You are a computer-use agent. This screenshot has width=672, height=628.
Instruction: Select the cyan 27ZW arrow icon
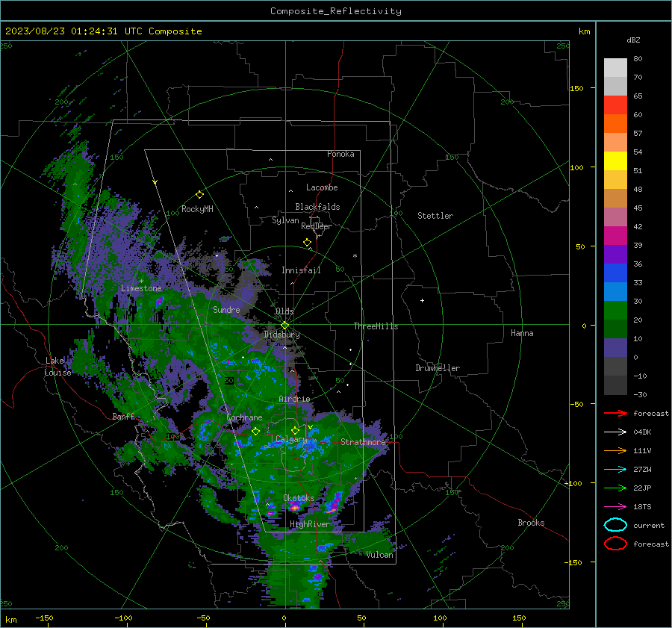pos(615,470)
